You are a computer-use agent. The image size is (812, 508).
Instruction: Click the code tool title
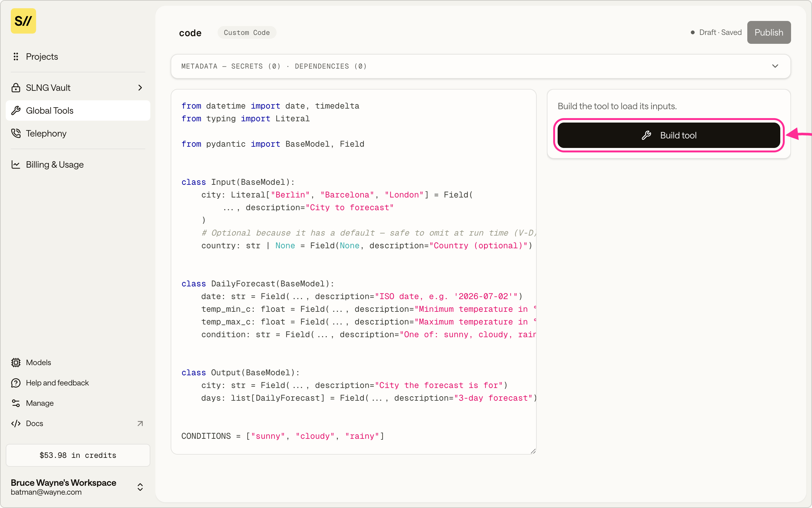click(x=190, y=33)
